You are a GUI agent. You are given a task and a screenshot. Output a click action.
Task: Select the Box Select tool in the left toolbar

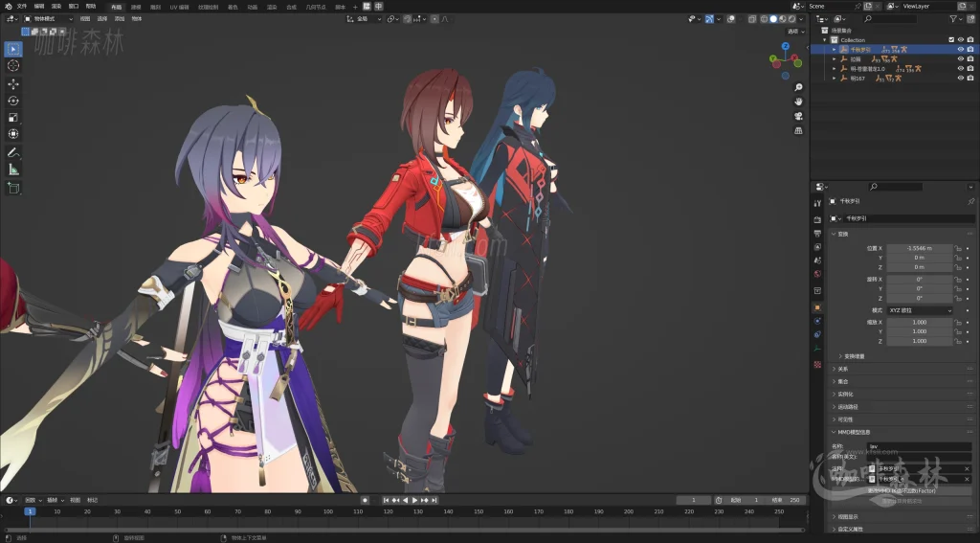(13, 49)
